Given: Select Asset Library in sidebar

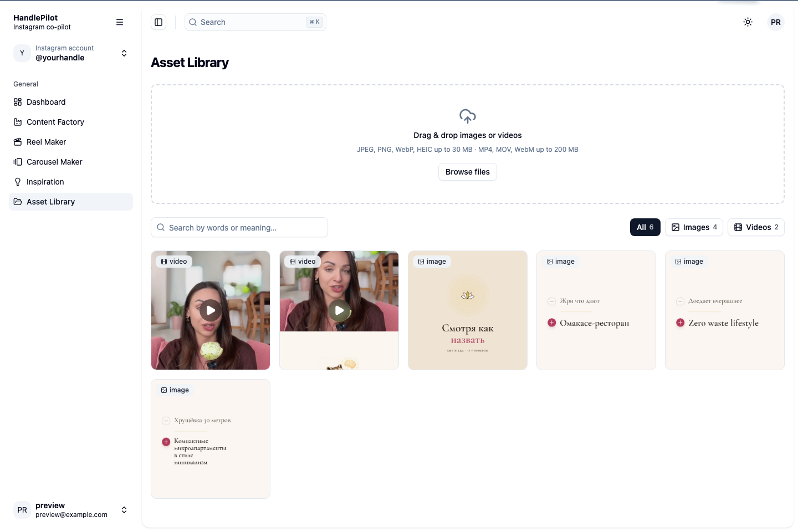Looking at the screenshot, I should click(x=71, y=202).
